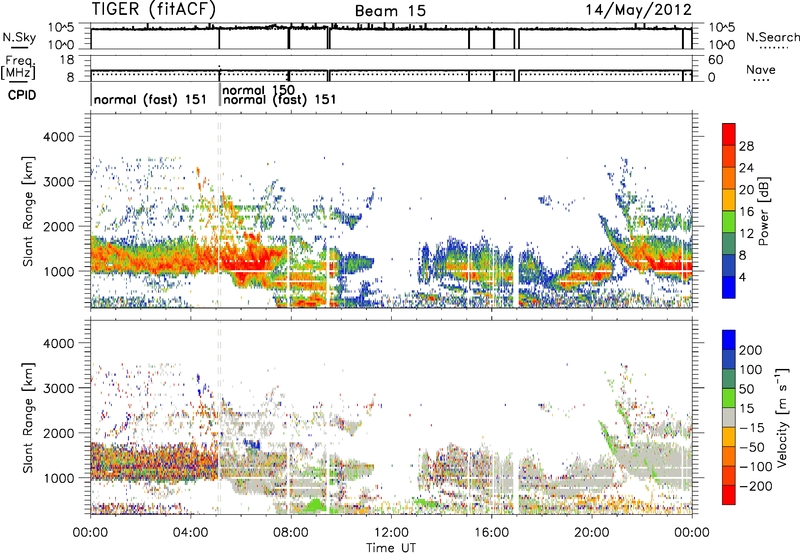The image size is (800, 554).
Task: Click the '04:00' time tick label
Action: click(x=191, y=533)
